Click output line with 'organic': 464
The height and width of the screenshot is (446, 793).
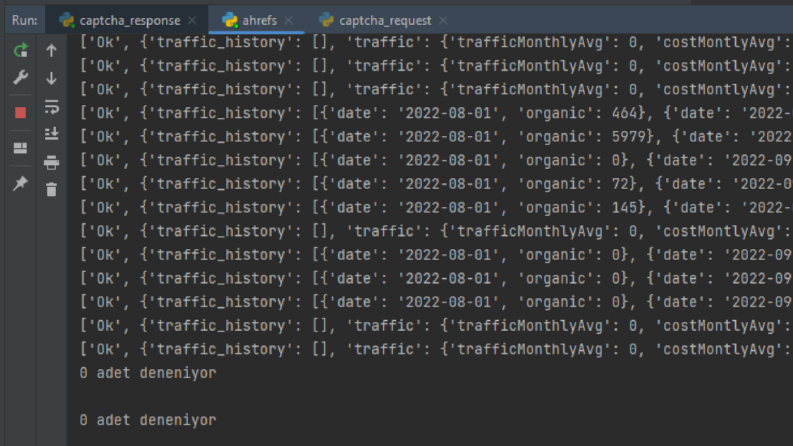[x=436, y=113]
